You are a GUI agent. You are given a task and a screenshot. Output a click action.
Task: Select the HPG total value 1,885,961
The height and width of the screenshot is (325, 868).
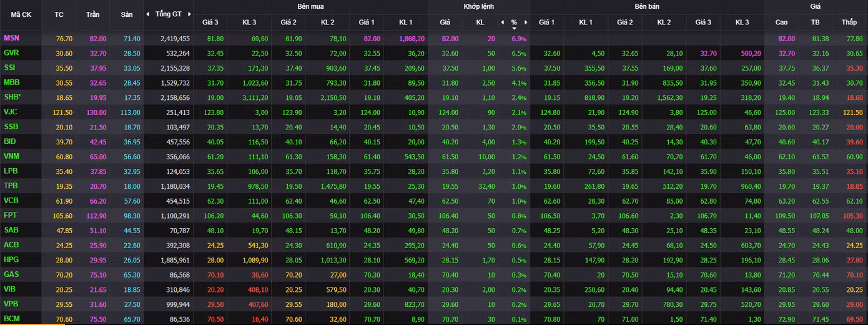coord(175,259)
